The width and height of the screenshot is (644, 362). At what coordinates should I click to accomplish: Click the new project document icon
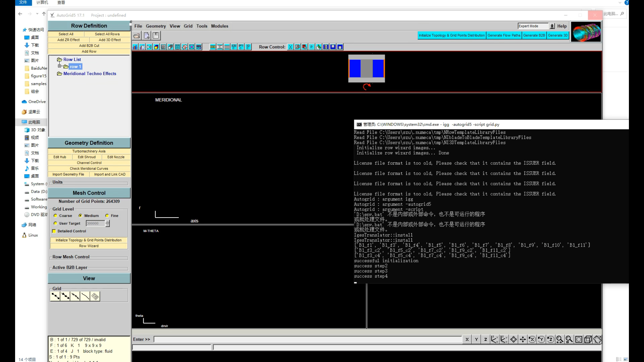tap(147, 36)
